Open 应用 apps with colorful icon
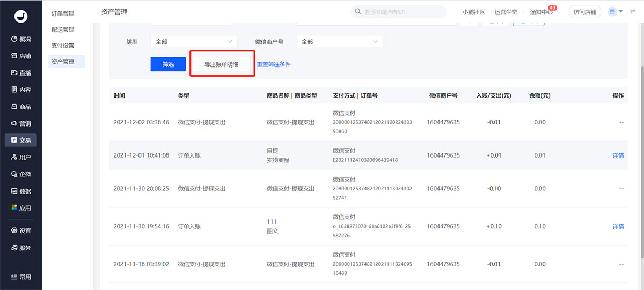This screenshot has width=644, height=290. [x=21, y=208]
